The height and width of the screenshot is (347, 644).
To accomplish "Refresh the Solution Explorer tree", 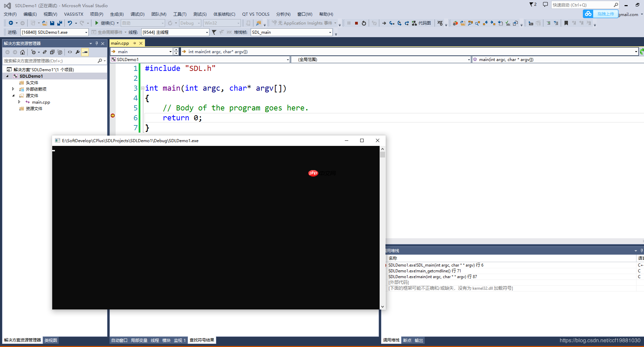I will [x=45, y=52].
